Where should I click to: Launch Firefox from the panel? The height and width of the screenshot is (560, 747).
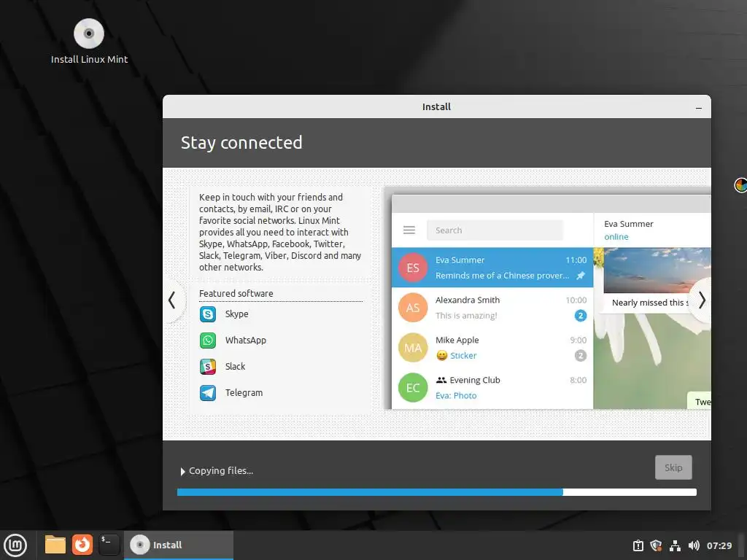pyautogui.click(x=82, y=545)
